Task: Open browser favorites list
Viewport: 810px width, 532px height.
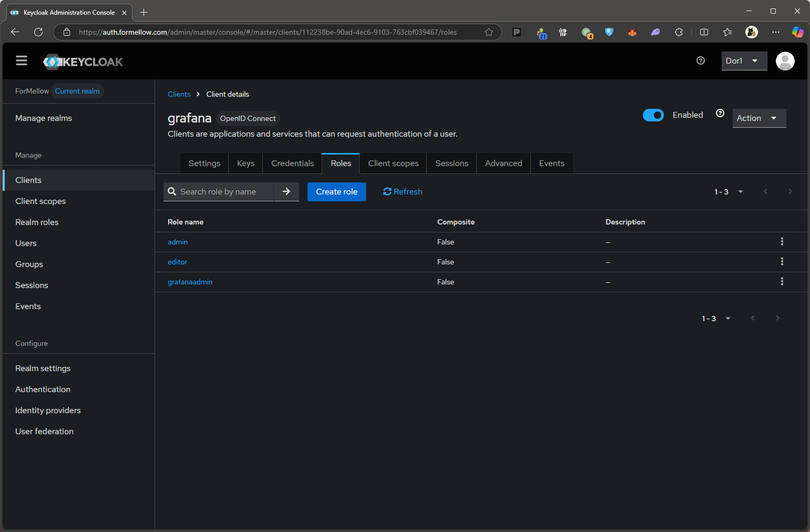Action: 727,32
